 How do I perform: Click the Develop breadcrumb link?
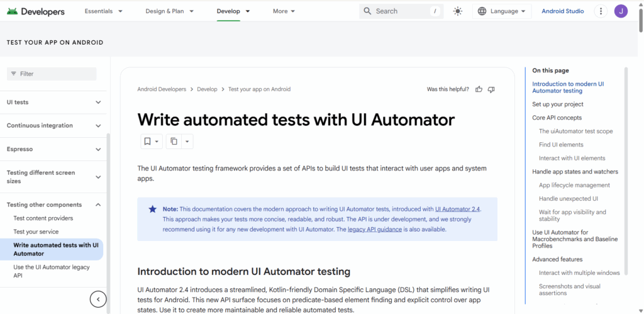coord(207,89)
